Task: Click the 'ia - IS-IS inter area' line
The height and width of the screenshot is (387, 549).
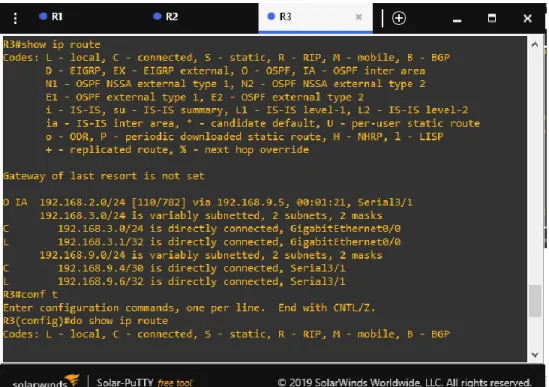Action: [x=263, y=123]
